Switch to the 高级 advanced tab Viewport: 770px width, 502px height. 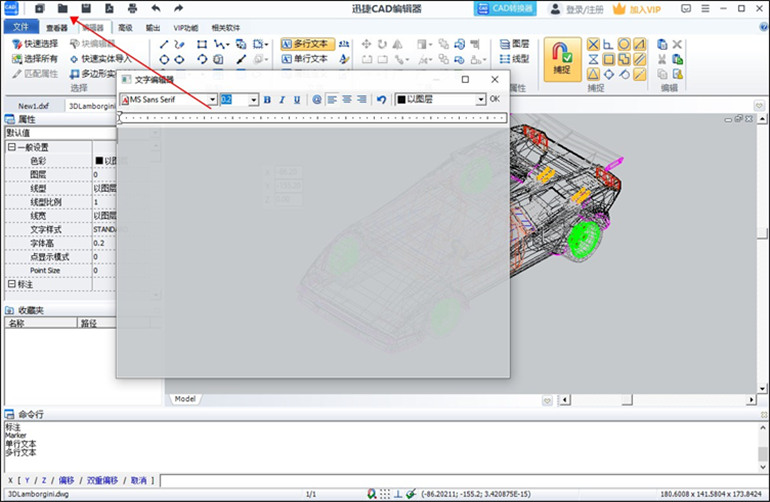click(125, 28)
